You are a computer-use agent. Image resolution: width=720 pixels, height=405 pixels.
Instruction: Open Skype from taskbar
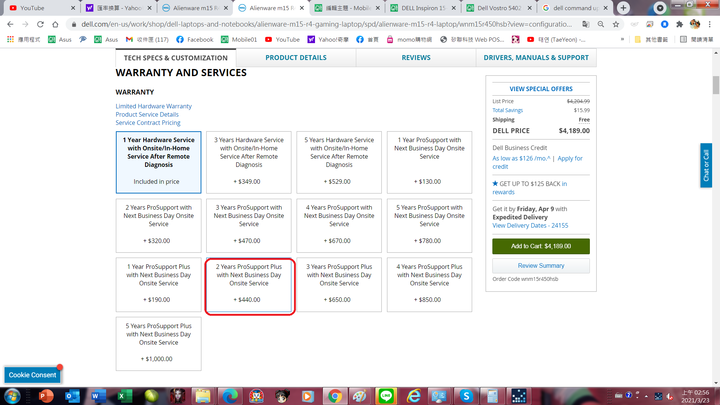coord(466,396)
